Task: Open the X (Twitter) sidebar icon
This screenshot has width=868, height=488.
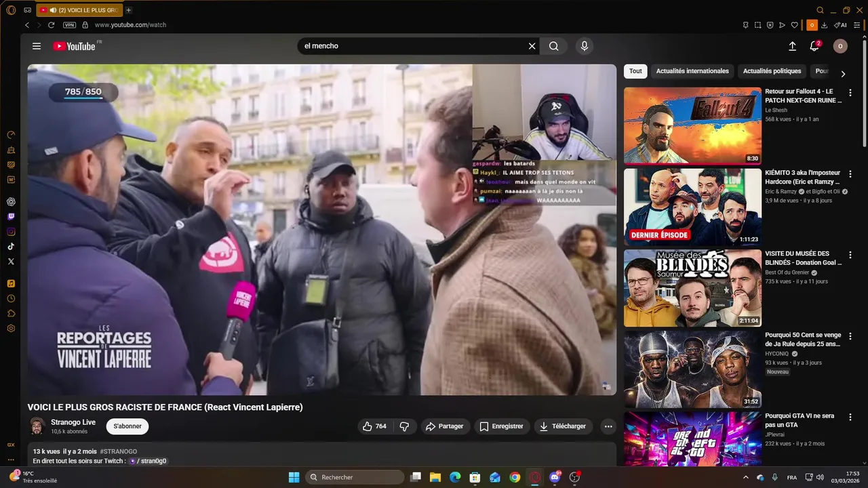Action: coord(11,261)
